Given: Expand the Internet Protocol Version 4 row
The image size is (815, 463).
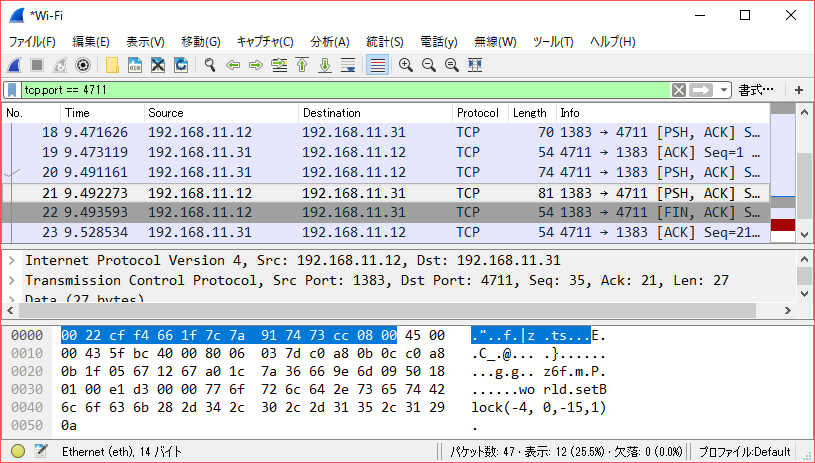Looking at the screenshot, I should [x=12, y=261].
